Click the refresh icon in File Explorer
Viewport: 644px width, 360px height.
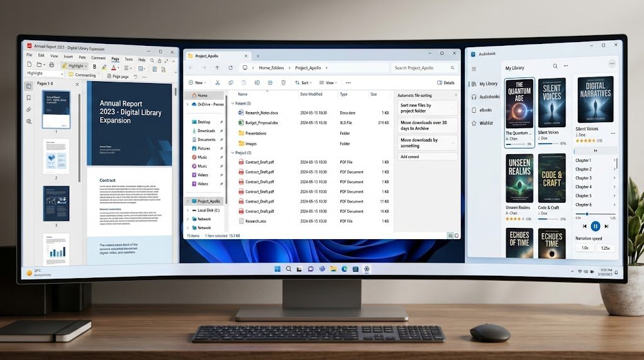[x=231, y=68]
